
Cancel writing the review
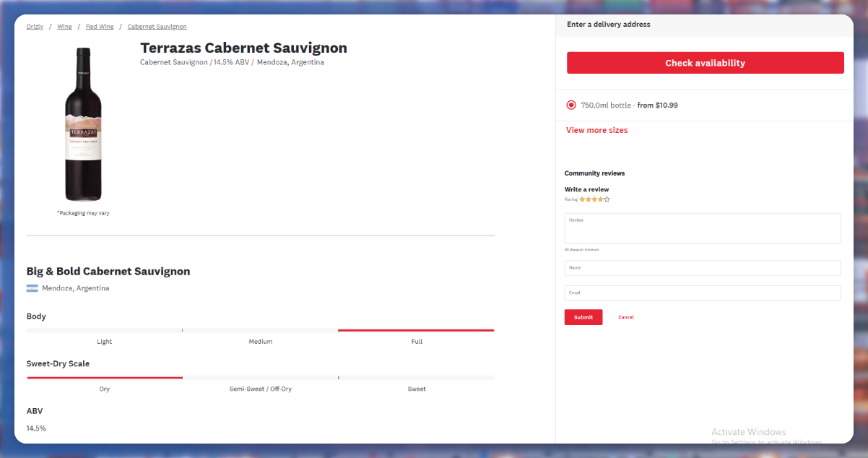click(626, 317)
